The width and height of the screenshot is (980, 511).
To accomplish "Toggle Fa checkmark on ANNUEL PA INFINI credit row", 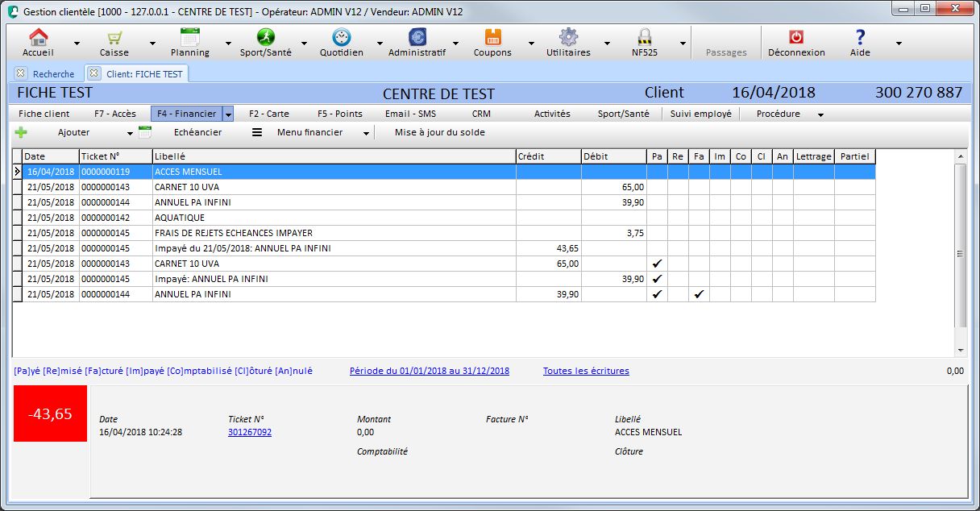I will 699,294.
